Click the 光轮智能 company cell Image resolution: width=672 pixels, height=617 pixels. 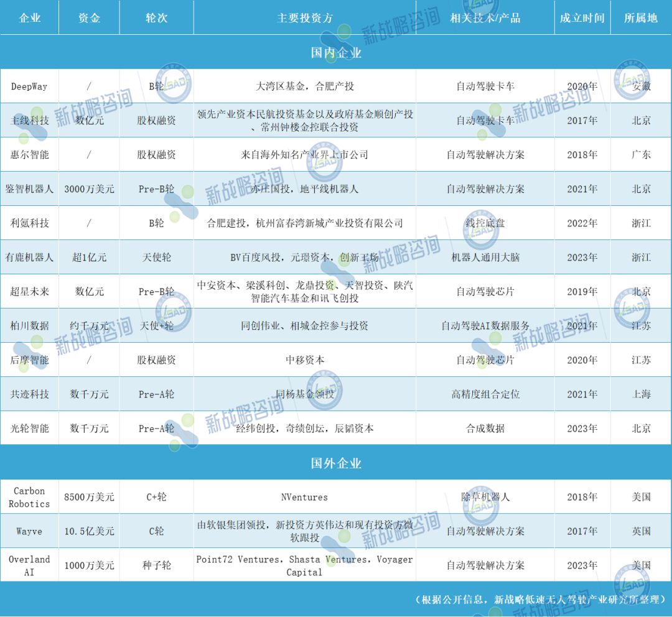[x=30, y=429]
